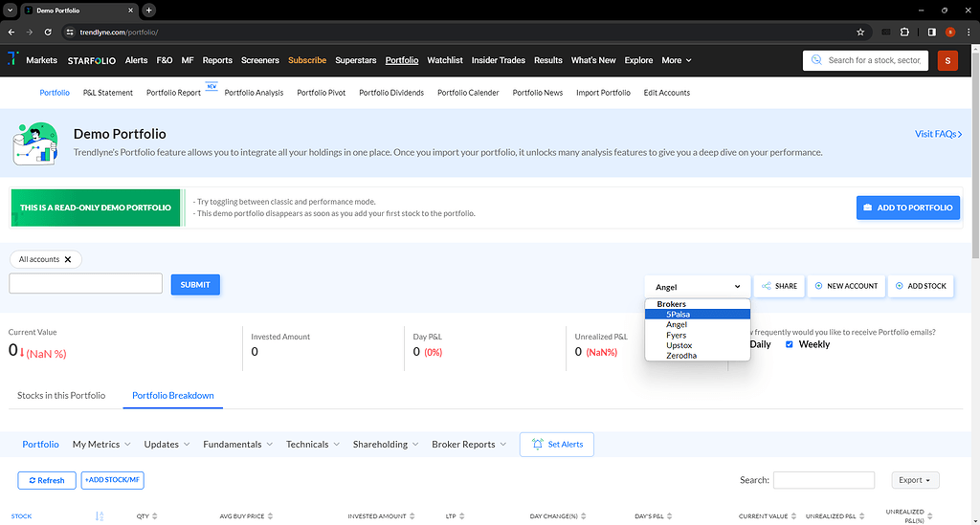Sort table by QTY column

click(x=154, y=516)
